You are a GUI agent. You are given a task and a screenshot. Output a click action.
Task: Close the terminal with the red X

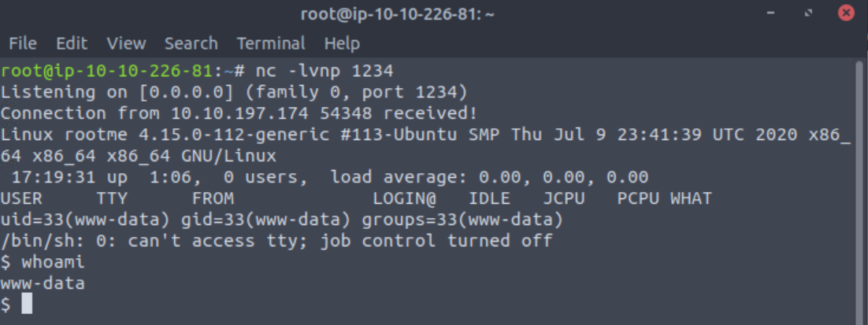[847, 13]
